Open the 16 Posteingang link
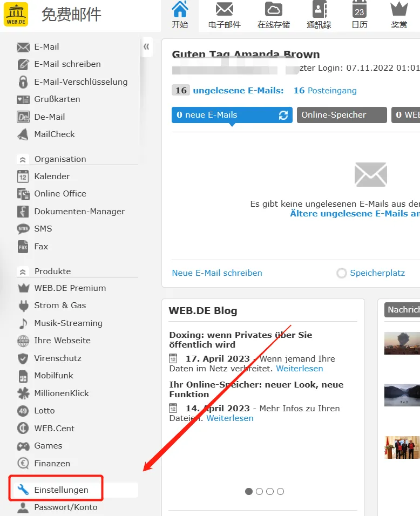Image resolution: width=420 pixels, height=516 pixels. pyautogui.click(x=325, y=91)
